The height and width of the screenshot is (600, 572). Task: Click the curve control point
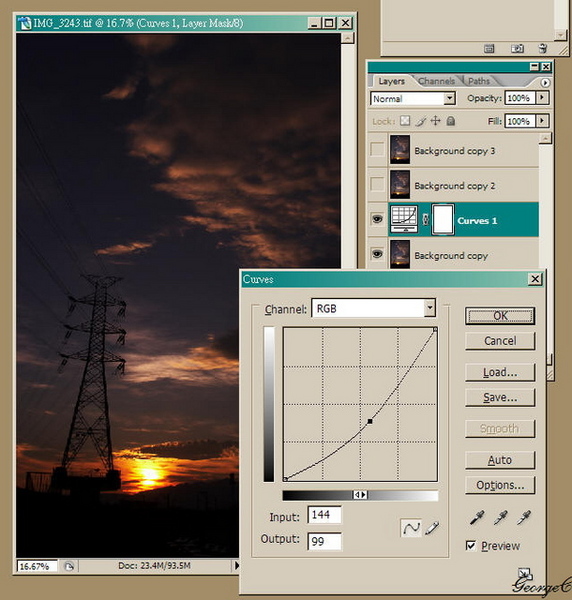370,421
